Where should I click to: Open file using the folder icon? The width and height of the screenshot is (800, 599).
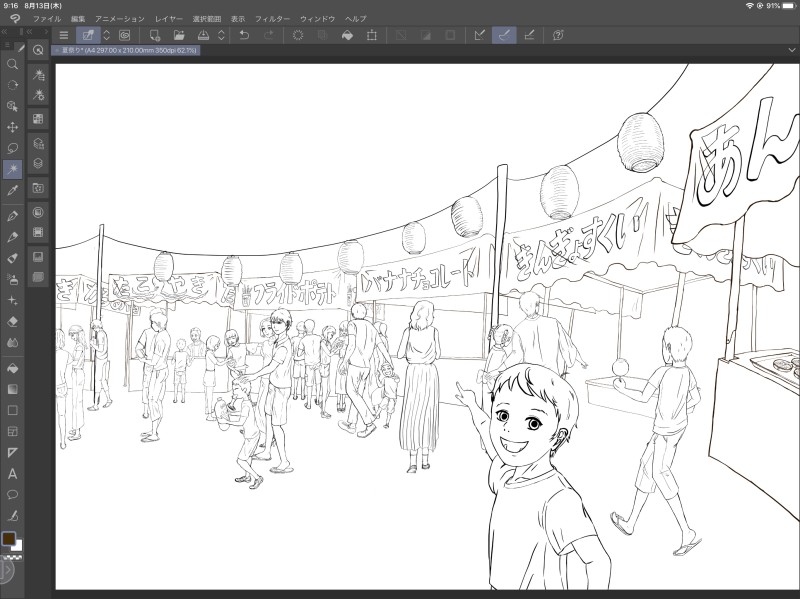(x=179, y=35)
